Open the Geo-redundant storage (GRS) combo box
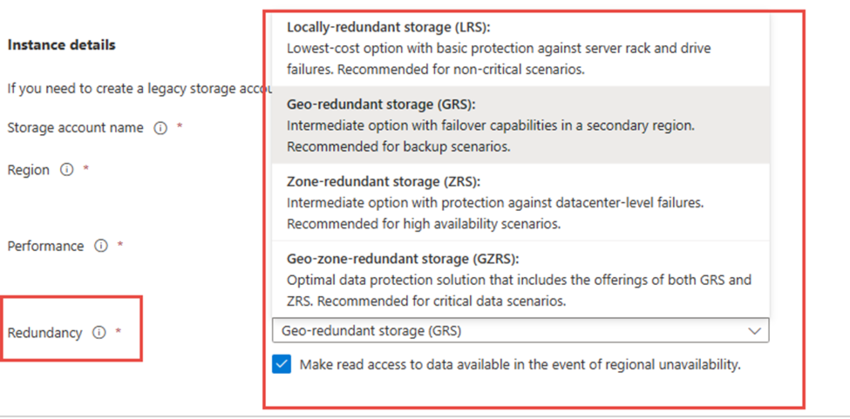This screenshot has height=419, width=850. click(x=520, y=331)
